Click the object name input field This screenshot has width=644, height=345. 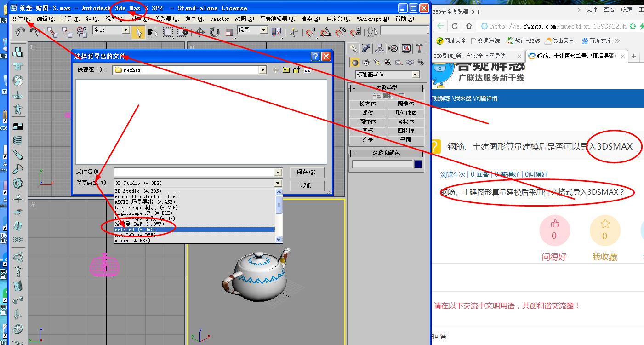coord(382,164)
